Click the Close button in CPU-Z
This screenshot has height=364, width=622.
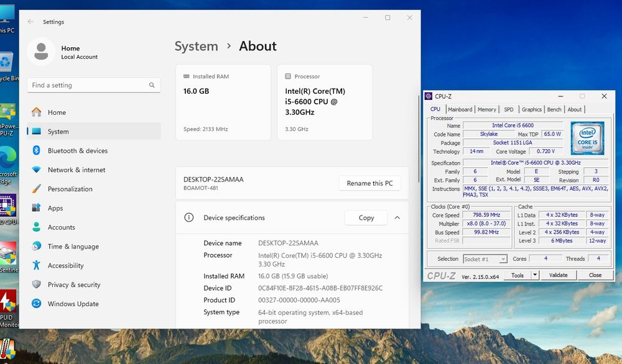coord(595,275)
